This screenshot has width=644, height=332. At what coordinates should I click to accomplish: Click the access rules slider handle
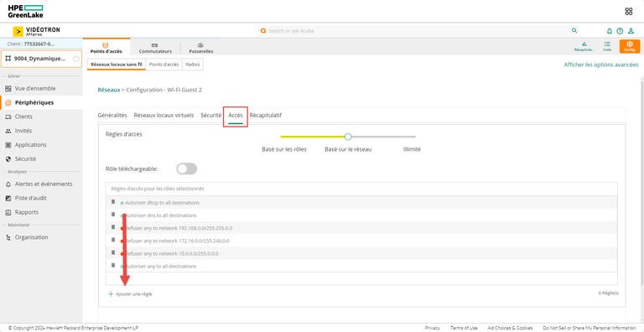(x=348, y=137)
